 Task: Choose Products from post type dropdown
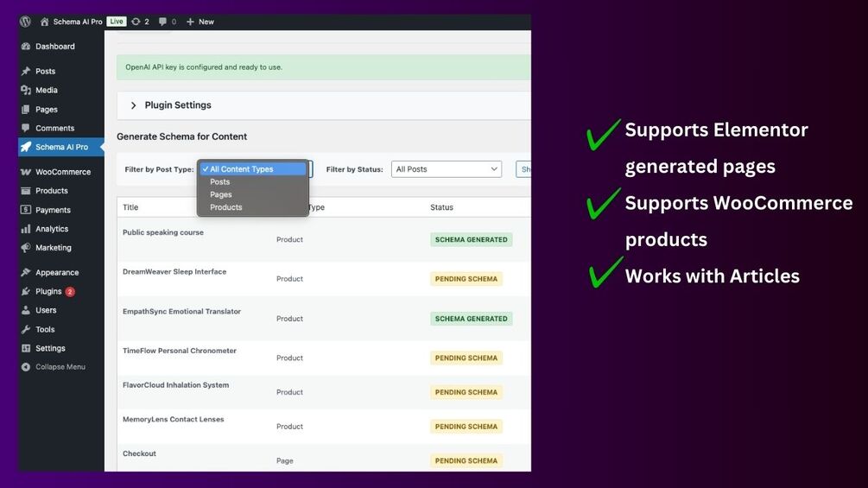[226, 207]
